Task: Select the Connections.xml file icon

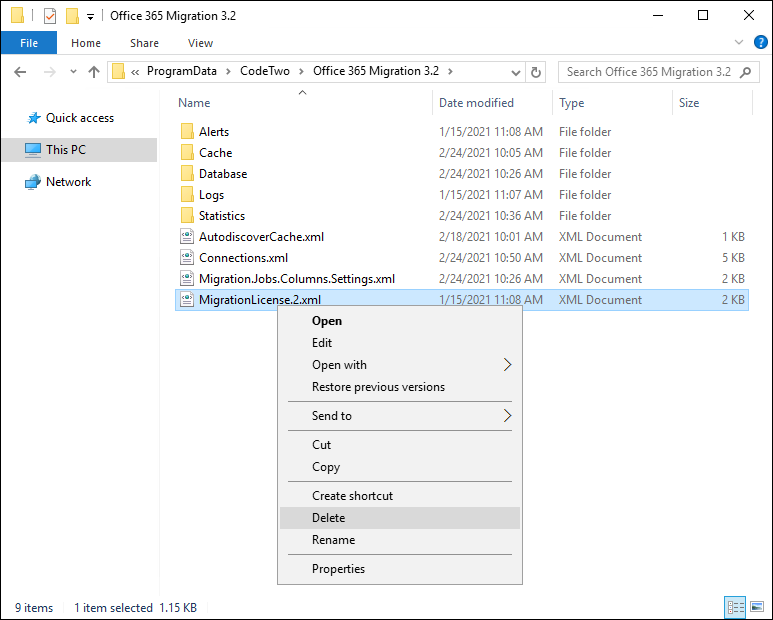Action: pos(187,257)
